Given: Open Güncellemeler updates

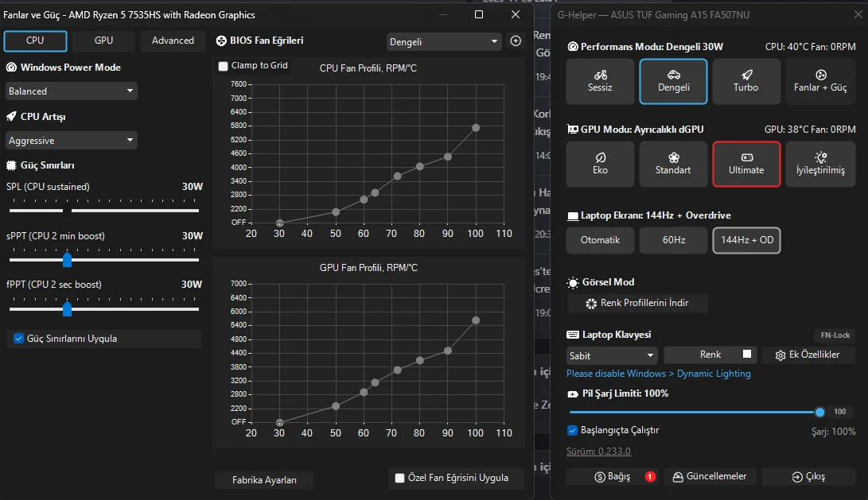Looking at the screenshot, I should [710, 477].
